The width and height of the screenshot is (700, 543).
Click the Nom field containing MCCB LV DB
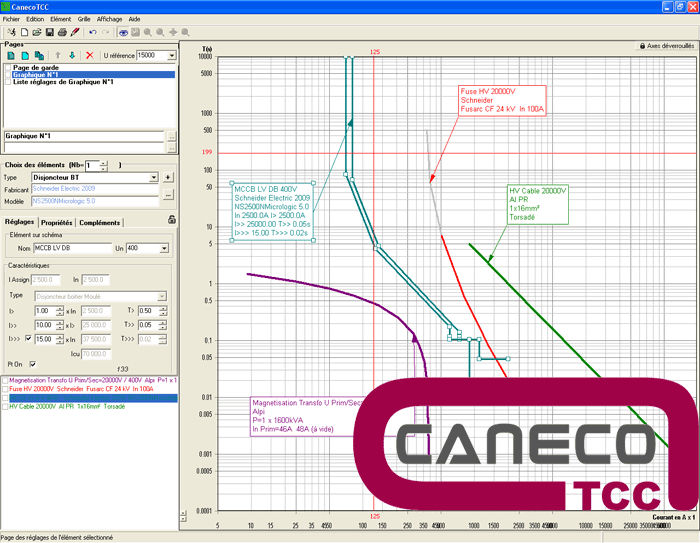click(72, 248)
